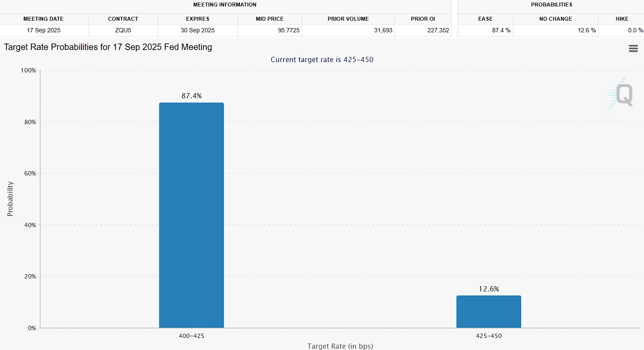Click the NO CHANGE column header

coord(556,19)
